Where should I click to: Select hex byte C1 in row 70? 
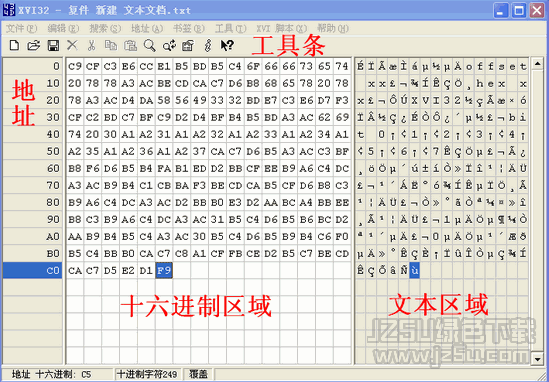146,185
